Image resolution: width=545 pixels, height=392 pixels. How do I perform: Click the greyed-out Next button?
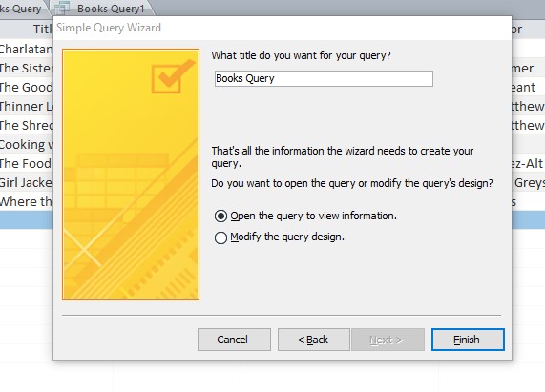pos(388,340)
